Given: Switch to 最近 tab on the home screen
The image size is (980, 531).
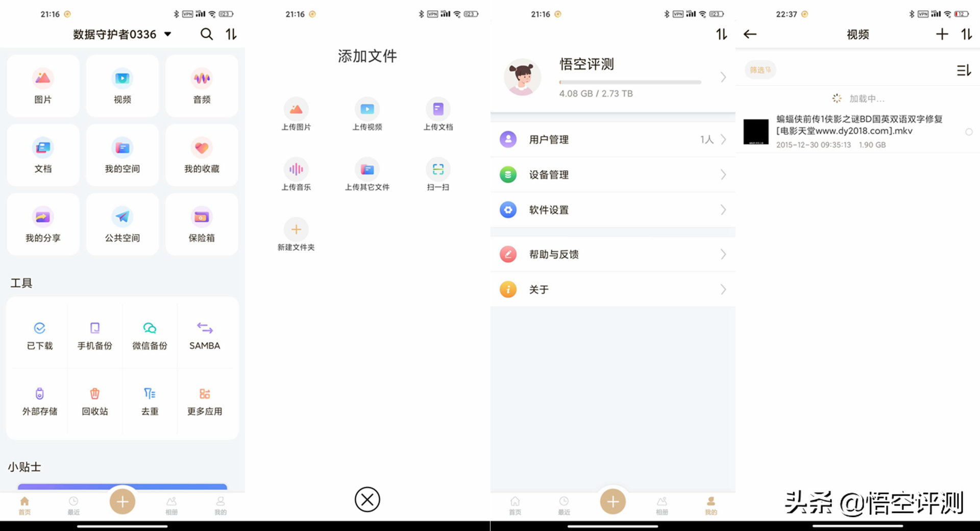Looking at the screenshot, I should [73, 505].
